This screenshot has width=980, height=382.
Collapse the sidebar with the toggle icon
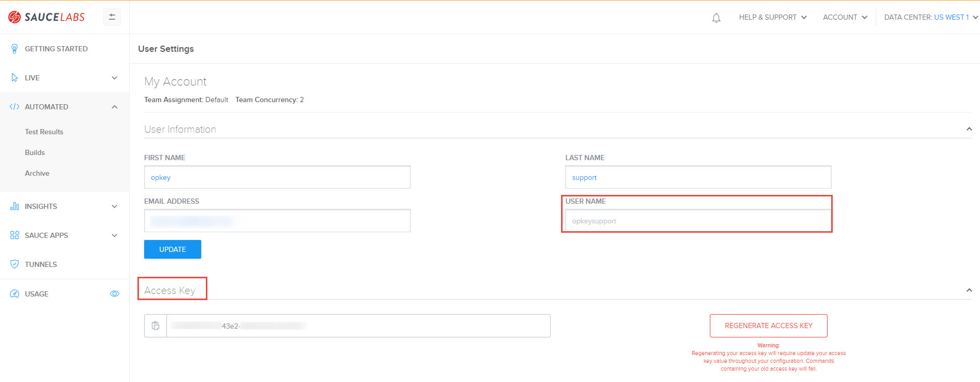tap(112, 17)
